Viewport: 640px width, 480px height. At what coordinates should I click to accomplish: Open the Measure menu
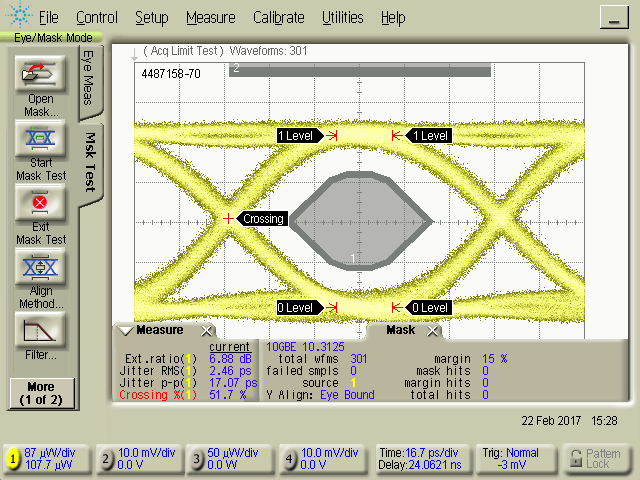tap(211, 18)
